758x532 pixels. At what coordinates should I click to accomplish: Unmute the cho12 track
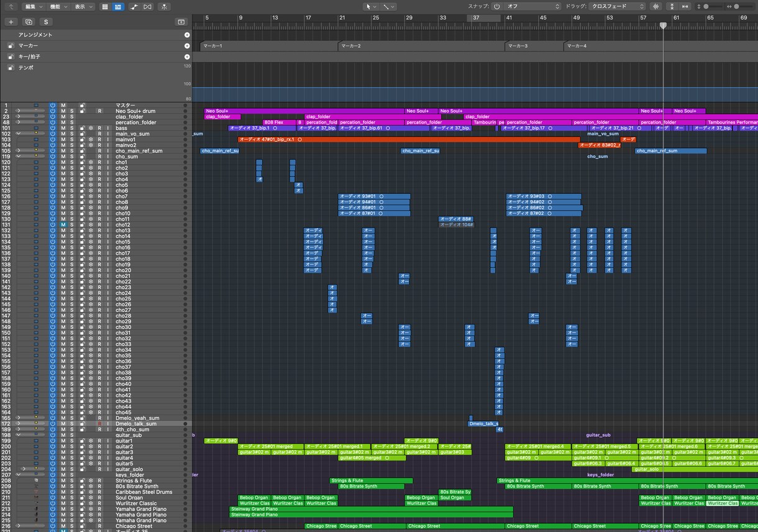click(x=63, y=225)
